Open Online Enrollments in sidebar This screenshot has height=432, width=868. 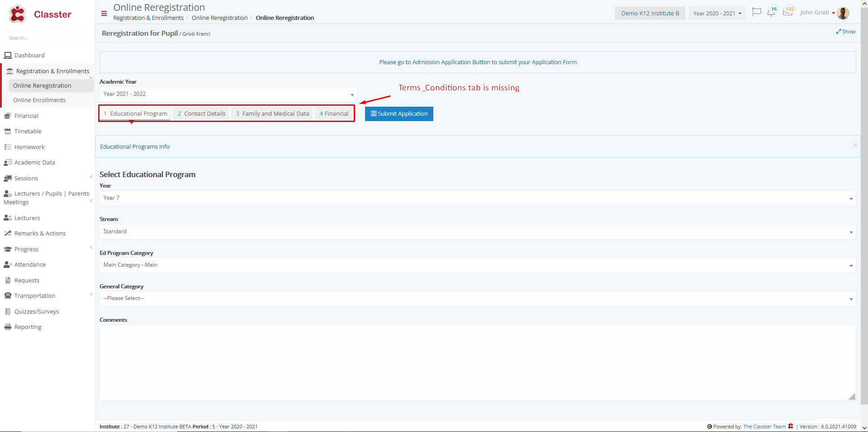(39, 100)
